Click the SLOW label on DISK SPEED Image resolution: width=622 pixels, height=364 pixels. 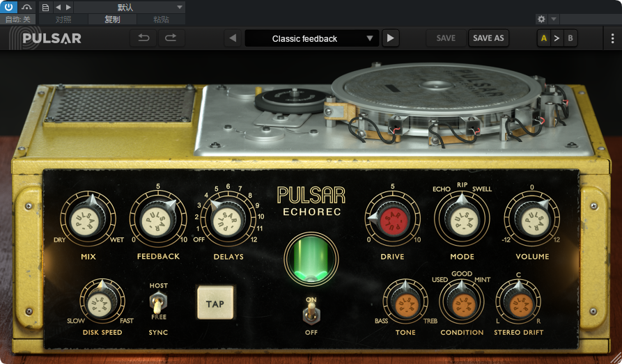tap(76, 321)
